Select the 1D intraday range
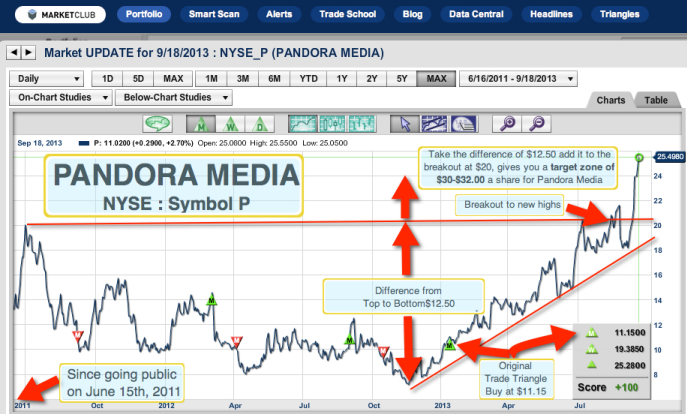The image size is (687, 414). 107,79
